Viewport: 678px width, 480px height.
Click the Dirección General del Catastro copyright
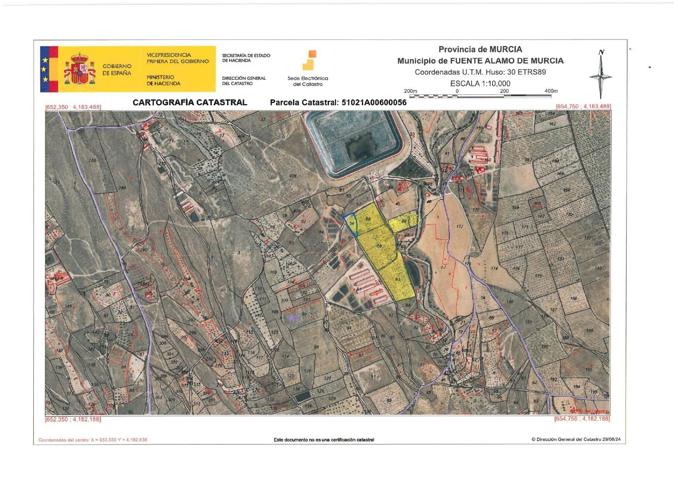click(578, 439)
